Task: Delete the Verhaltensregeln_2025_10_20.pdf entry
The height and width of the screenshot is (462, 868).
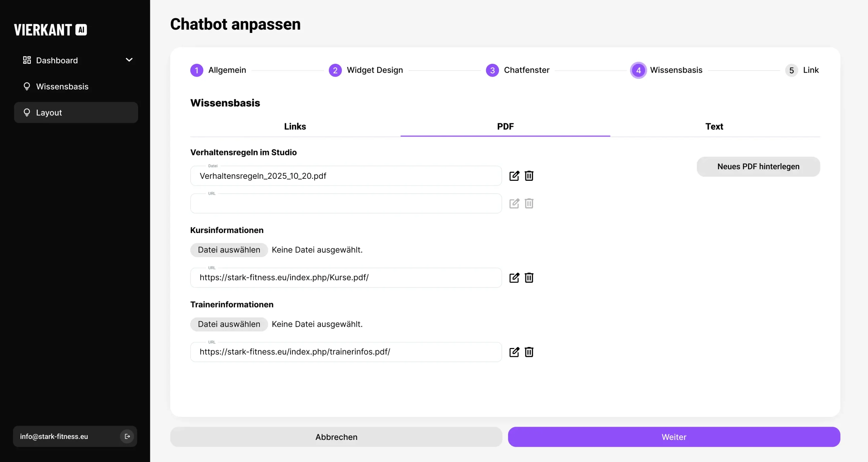Action: pyautogui.click(x=529, y=176)
